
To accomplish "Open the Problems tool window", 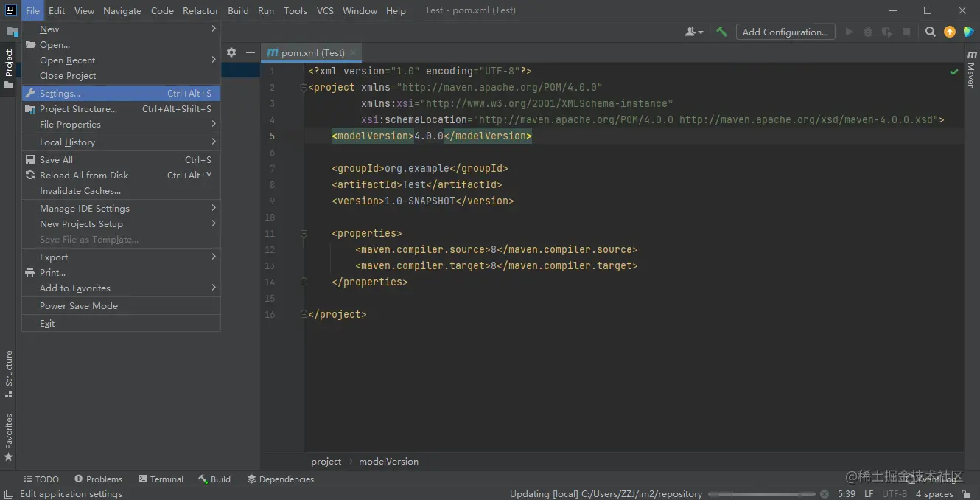I will pyautogui.click(x=98, y=479).
